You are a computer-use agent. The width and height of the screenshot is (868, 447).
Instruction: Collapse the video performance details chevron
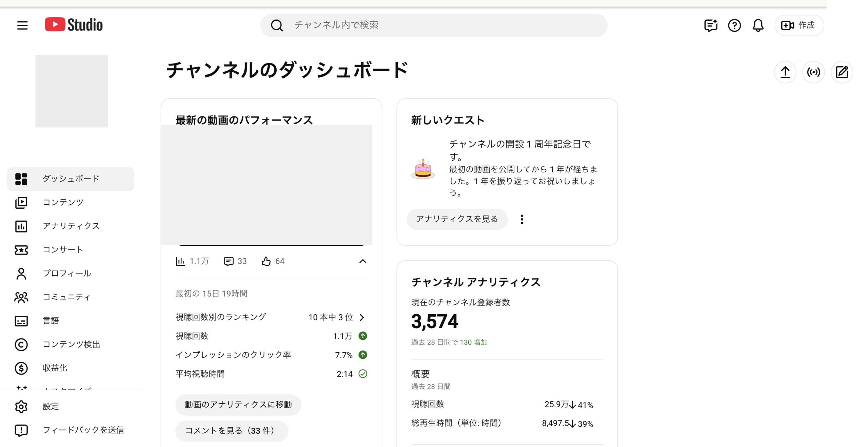point(362,261)
